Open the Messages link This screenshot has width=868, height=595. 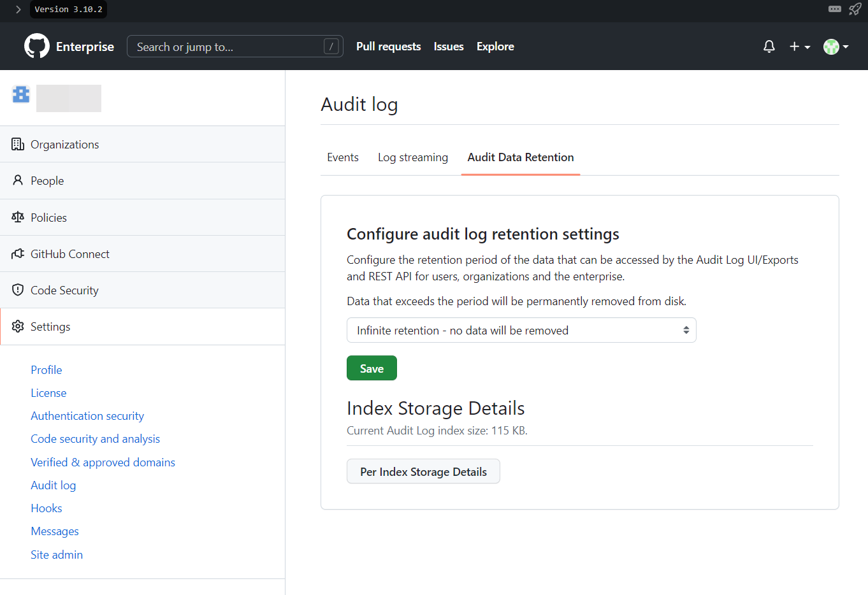[x=55, y=531]
